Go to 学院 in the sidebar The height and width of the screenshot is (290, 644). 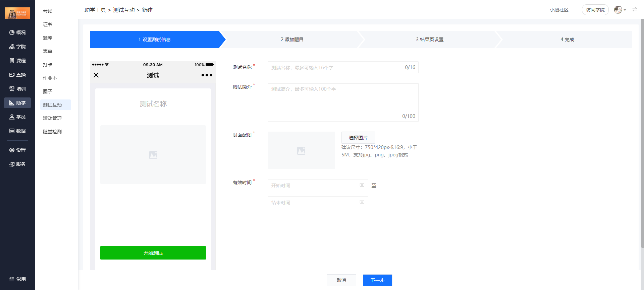17,47
